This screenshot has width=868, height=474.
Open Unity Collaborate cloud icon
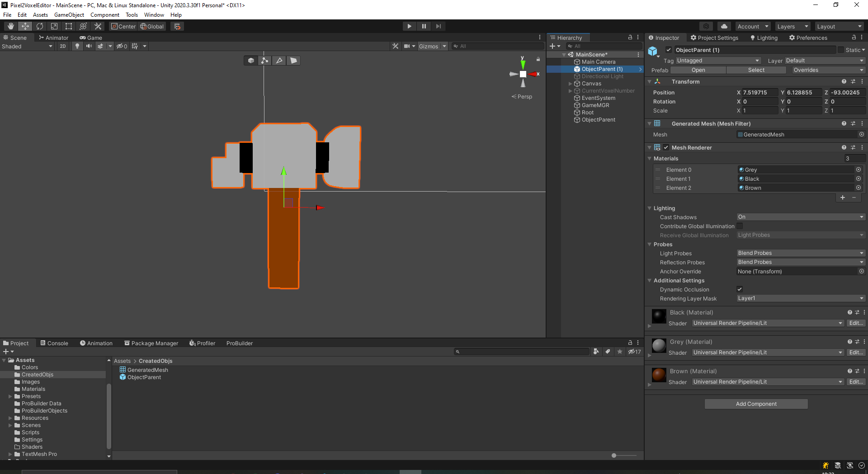tap(724, 26)
